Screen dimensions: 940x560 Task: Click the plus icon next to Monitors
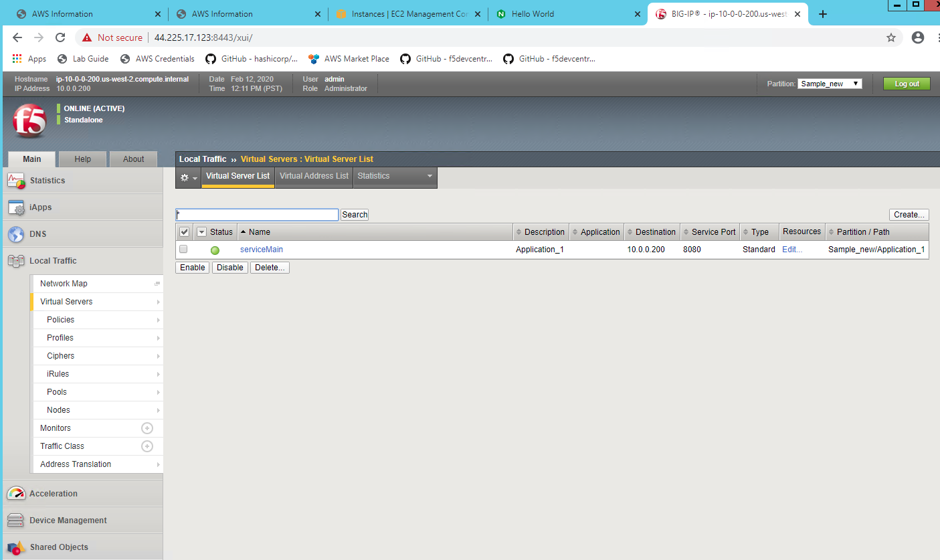click(147, 428)
